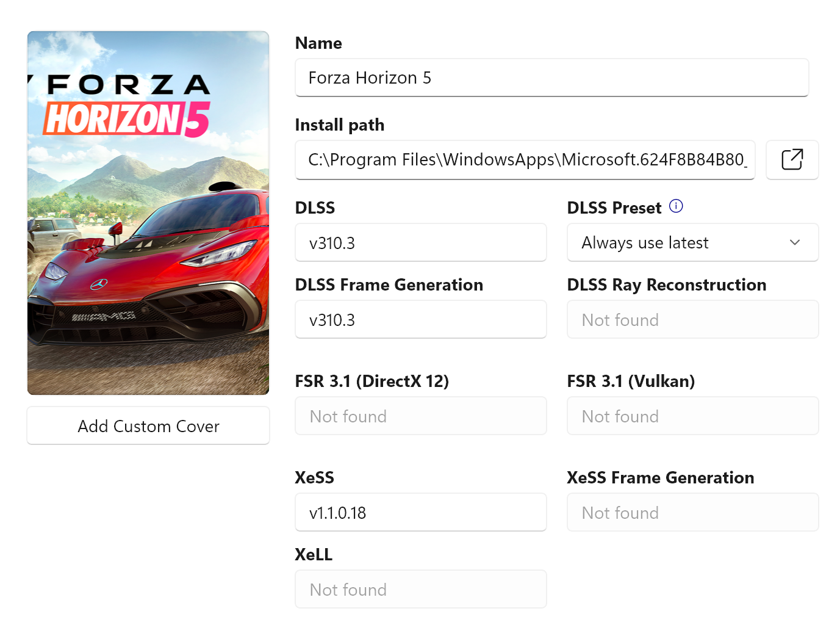Click the DLSS Frame Generation label
Image resolution: width=840 pixels, height=636 pixels.
coord(389,285)
